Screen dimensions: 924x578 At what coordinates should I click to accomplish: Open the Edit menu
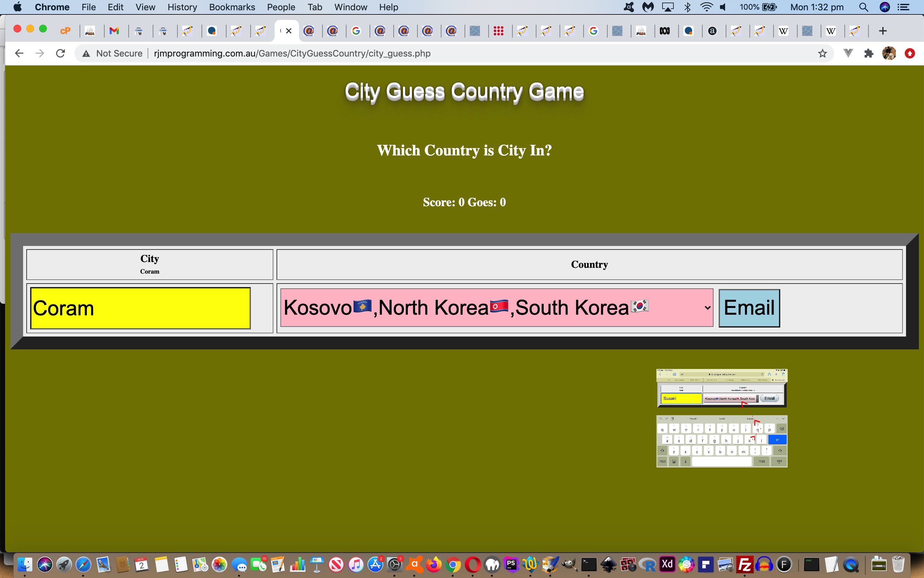(115, 7)
